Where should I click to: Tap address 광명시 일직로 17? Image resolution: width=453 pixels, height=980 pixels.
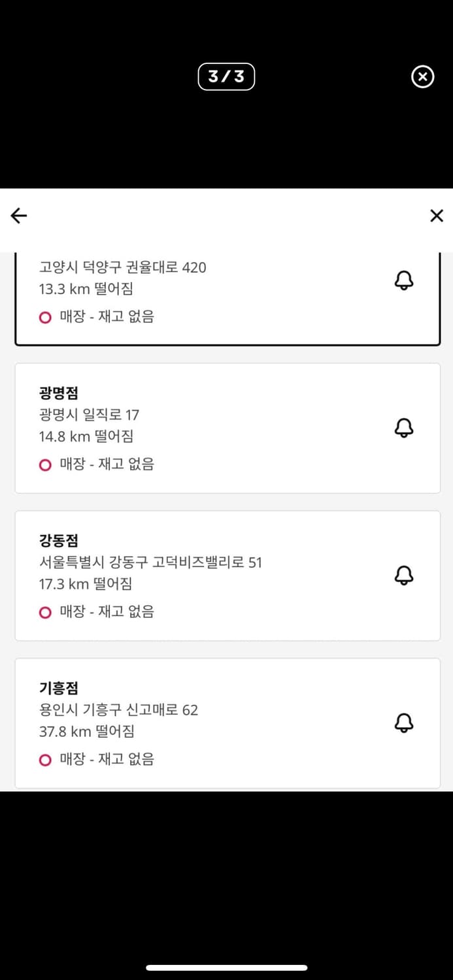pos(89,415)
